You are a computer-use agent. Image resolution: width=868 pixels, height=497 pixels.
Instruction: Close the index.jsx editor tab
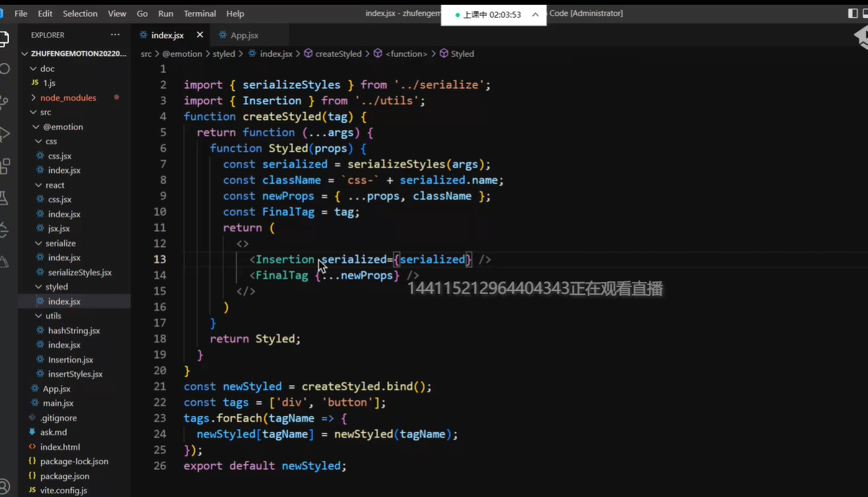tap(200, 35)
